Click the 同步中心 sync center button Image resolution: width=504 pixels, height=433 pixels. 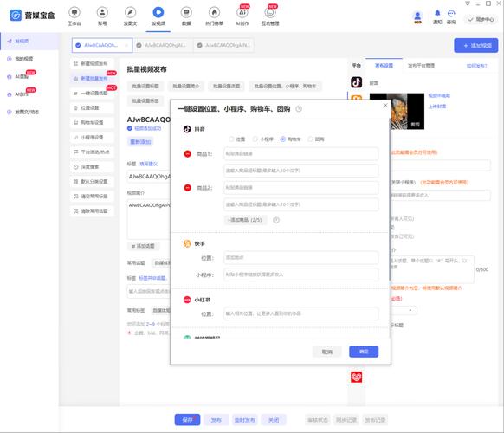pyautogui.click(x=481, y=20)
